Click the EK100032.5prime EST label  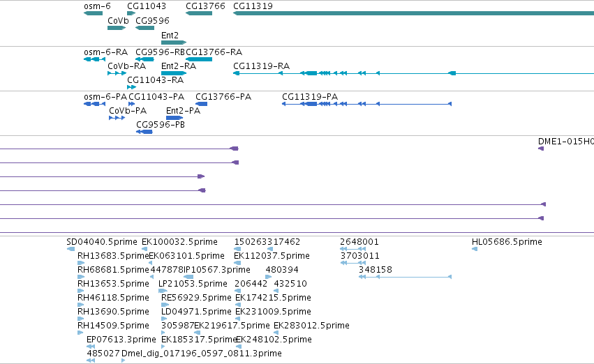(179, 242)
